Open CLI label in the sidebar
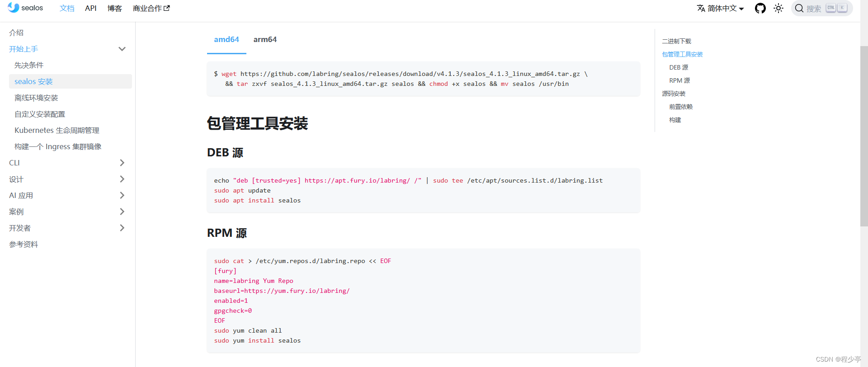Viewport: 868px width, 367px height. (14, 163)
